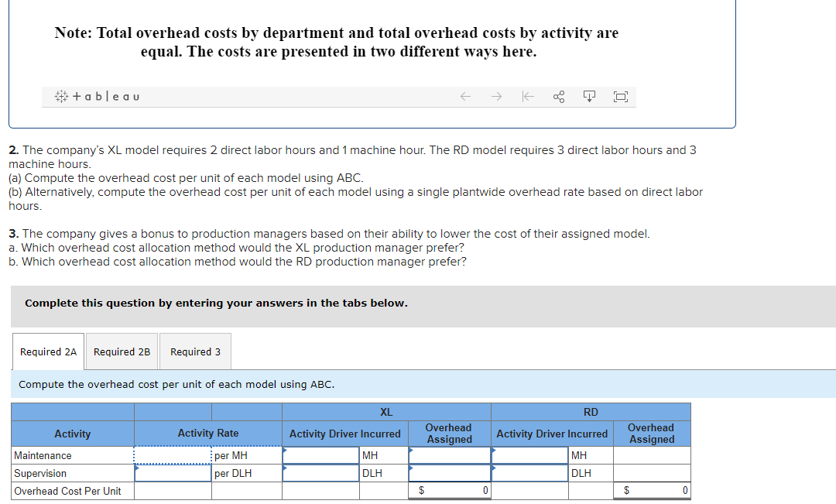Click the XL column group header
836x504 pixels.
click(x=386, y=412)
